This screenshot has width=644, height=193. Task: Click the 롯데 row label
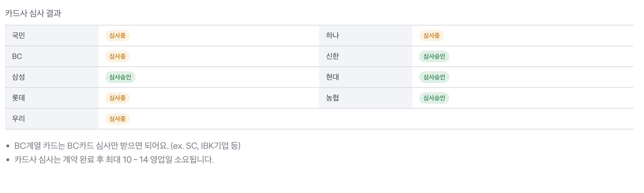(x=19, y=98)
